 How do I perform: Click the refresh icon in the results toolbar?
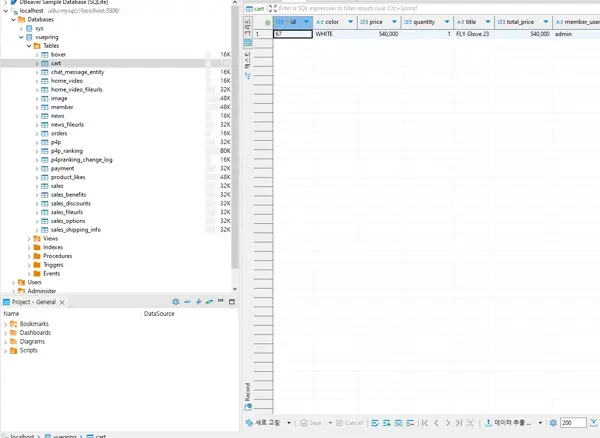(249, 423)
